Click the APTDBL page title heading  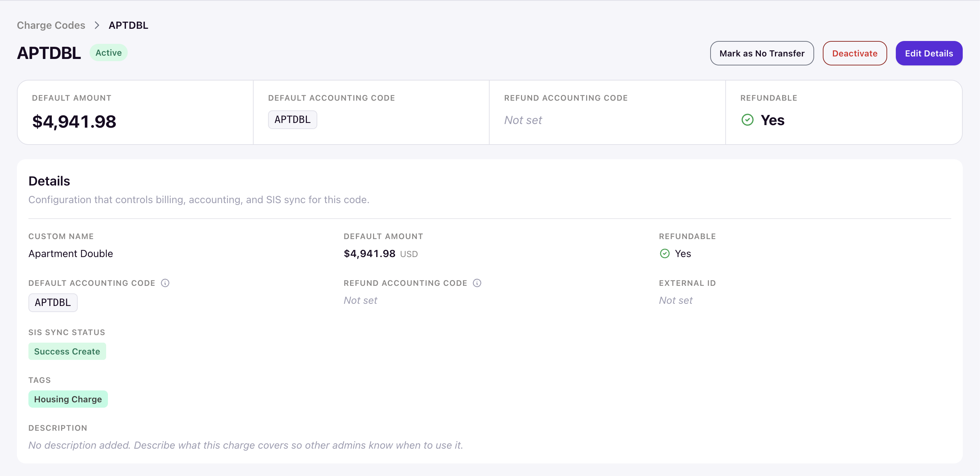49,53
